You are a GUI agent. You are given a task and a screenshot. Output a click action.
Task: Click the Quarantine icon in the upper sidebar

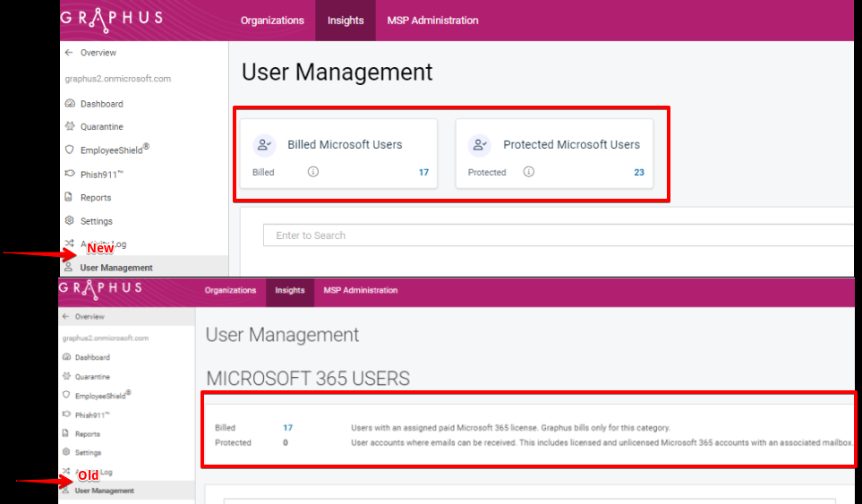tap(70, 126)
